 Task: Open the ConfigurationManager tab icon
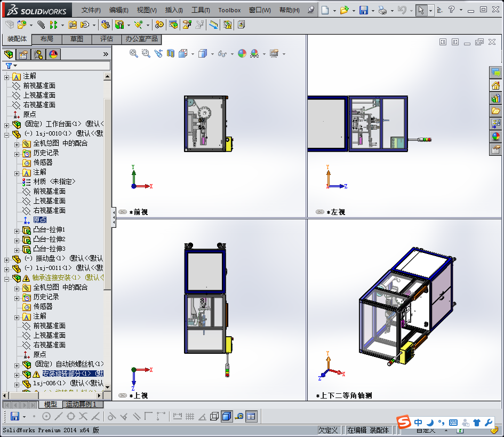38,54
